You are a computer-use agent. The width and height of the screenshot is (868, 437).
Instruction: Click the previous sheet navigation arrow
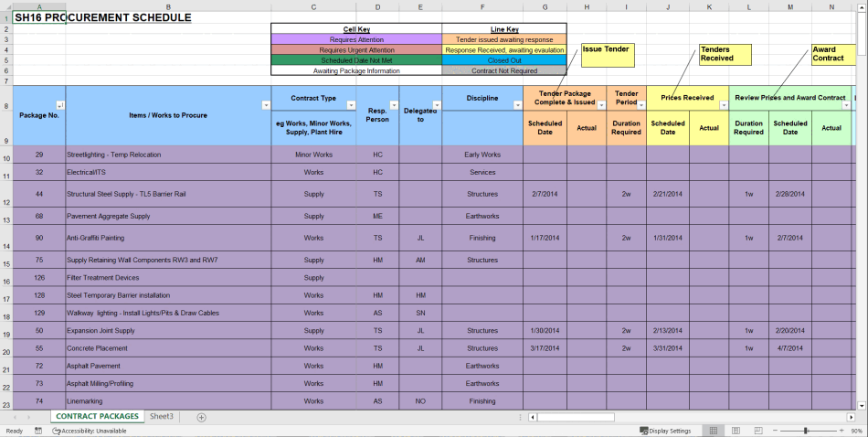tap(15, 417)
